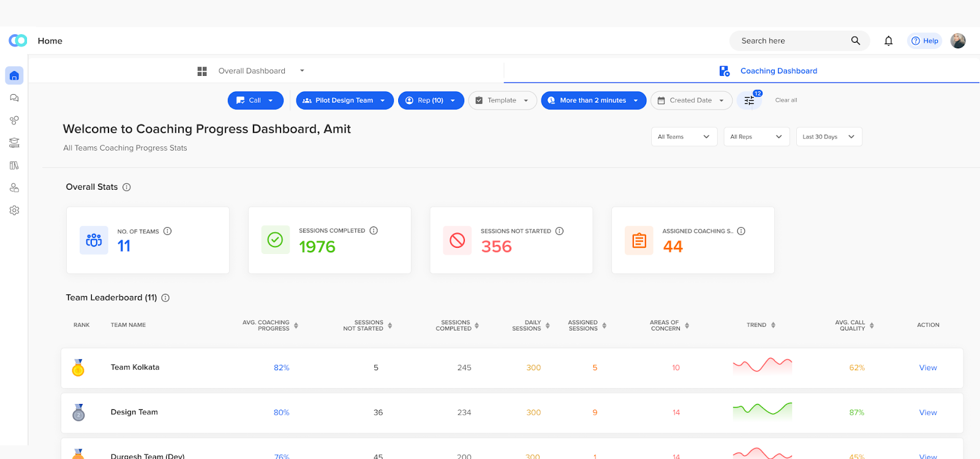The height and width of the screenshot is (459, 980).
Task: Sort by Sessions Not Started column
Action: click(390, 326)
